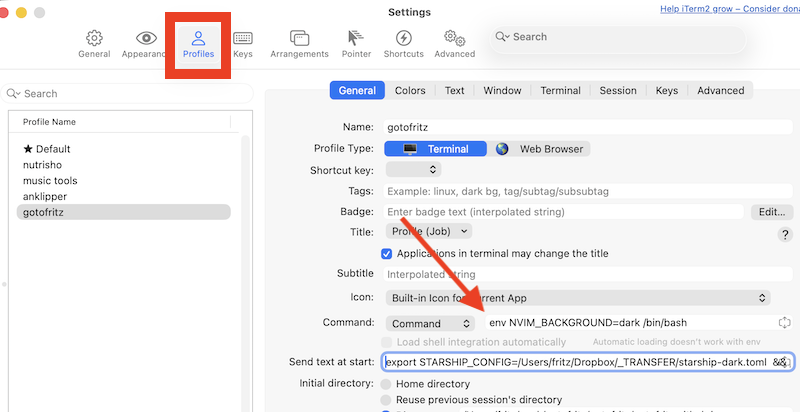The height and width of the screenshot is (412, 800).
Task: Open the Shortcut key dropdown
Action: (413, 169)
